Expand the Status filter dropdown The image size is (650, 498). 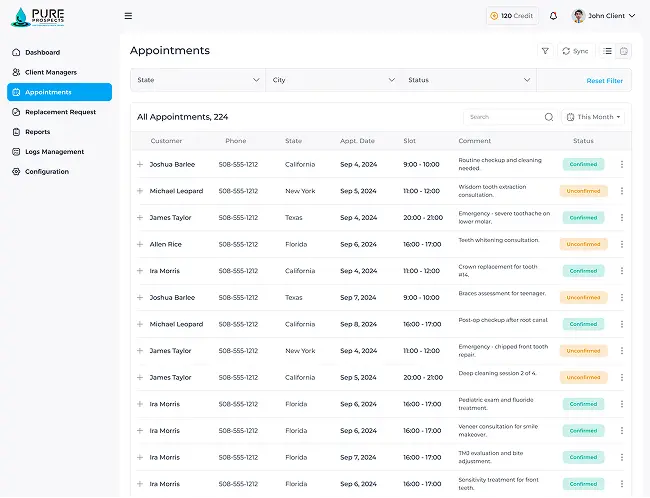pyautogui.click(x=468, y=80)
